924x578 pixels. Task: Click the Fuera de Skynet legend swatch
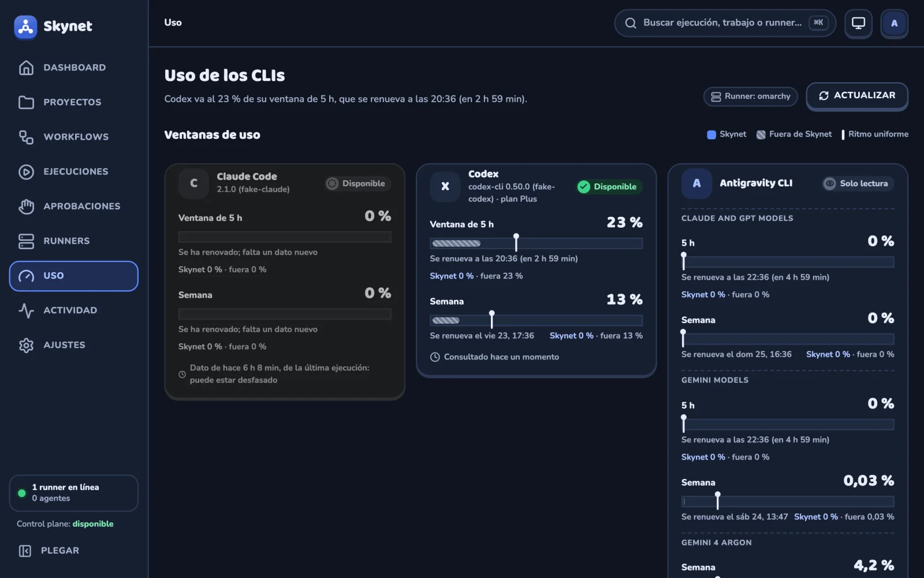point(761,135)
